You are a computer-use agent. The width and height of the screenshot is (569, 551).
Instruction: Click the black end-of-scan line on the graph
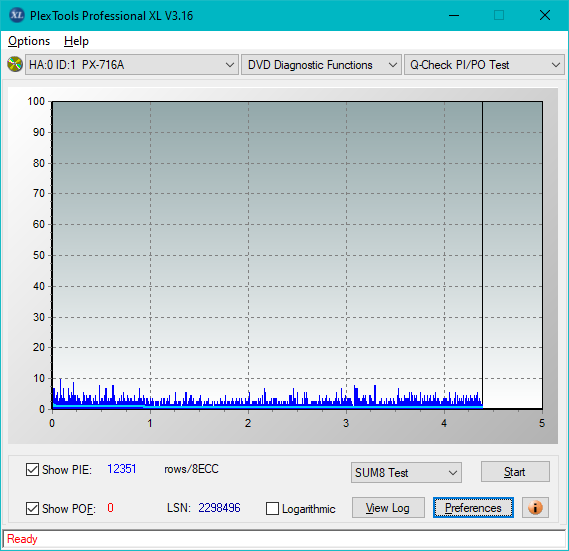click(x=482, y=254)
